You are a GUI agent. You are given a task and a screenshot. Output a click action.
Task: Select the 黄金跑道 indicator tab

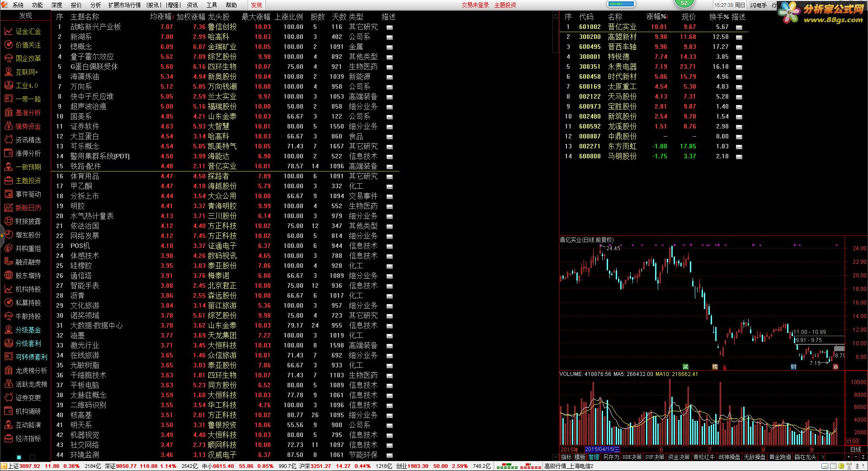780,457
